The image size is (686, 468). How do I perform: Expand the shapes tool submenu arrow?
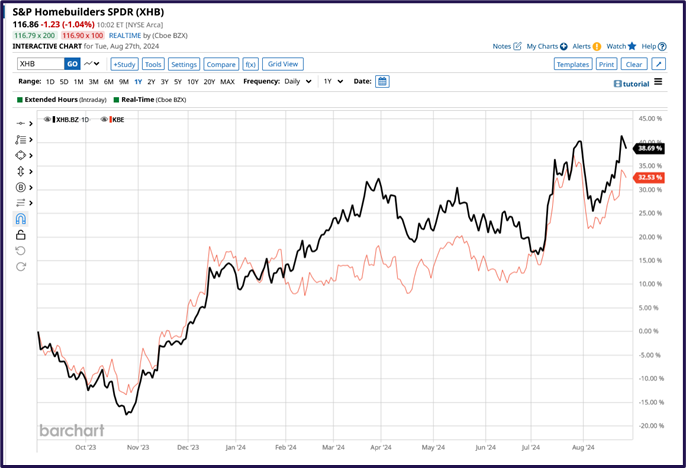[31, 156]
